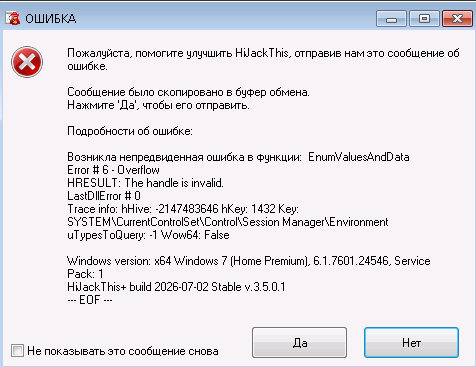
Task: Click the EnumValuesAndData function name
Action: 359,157
